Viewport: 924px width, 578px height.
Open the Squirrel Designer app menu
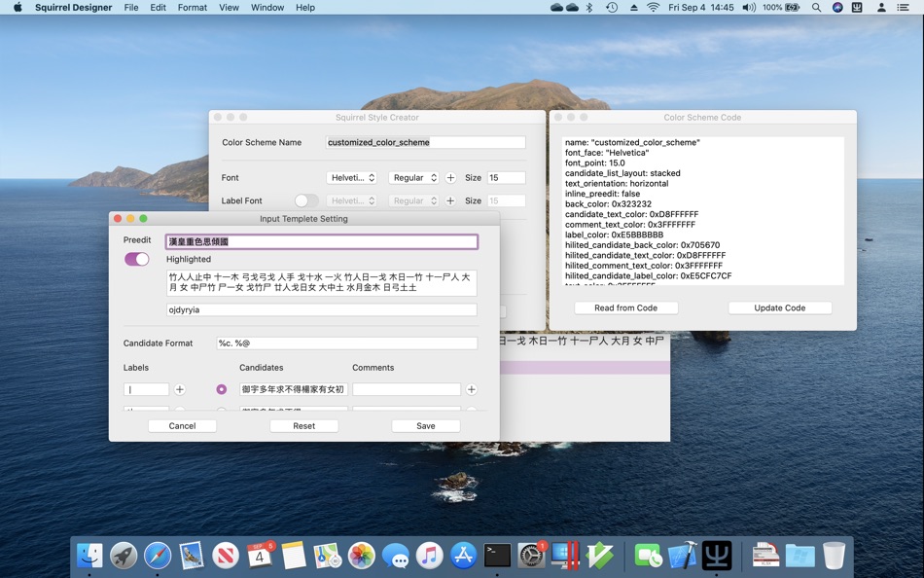[73, 7]
